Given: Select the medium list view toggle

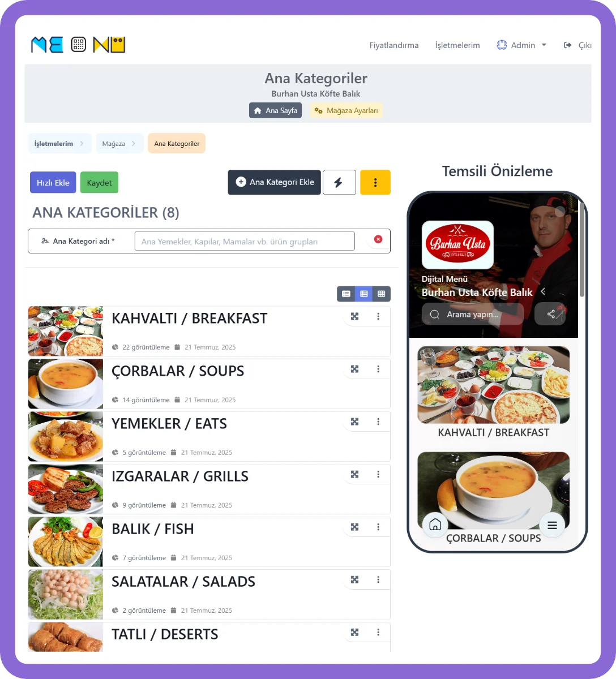Looking at the screenshot, I should 363,294.
